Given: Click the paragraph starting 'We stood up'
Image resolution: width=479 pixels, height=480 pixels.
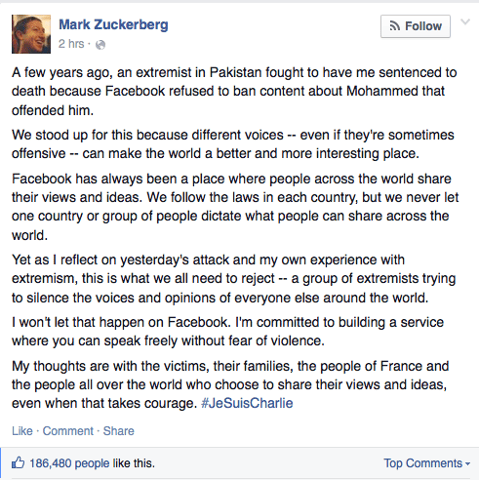Looking at the screenshot, I should tap(233, 144).
